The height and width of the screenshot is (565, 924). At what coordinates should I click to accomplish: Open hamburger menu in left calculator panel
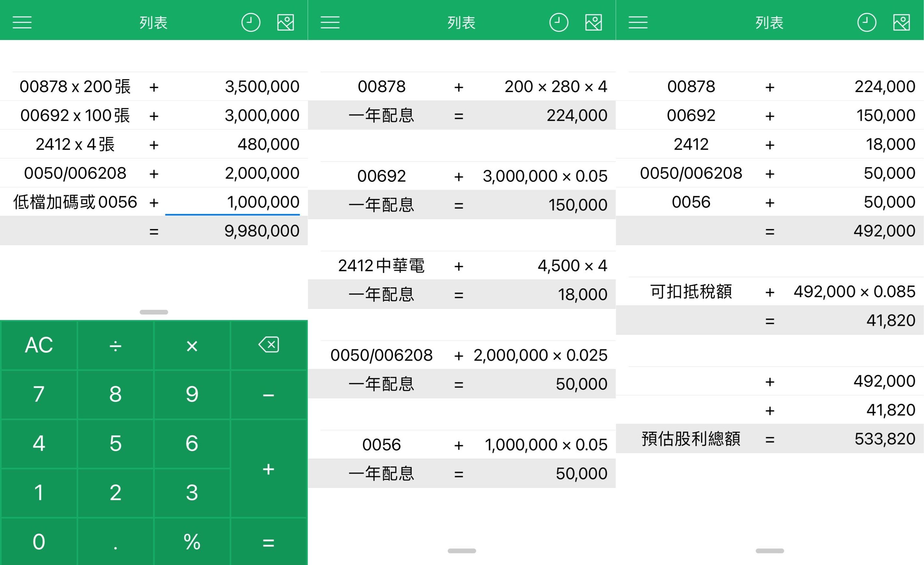point(22,22)
